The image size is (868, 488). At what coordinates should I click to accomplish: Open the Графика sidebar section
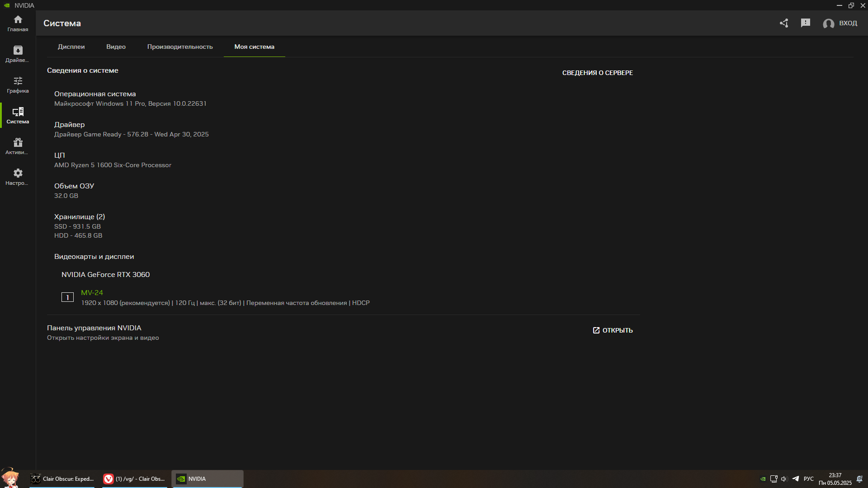click(18, 85)
